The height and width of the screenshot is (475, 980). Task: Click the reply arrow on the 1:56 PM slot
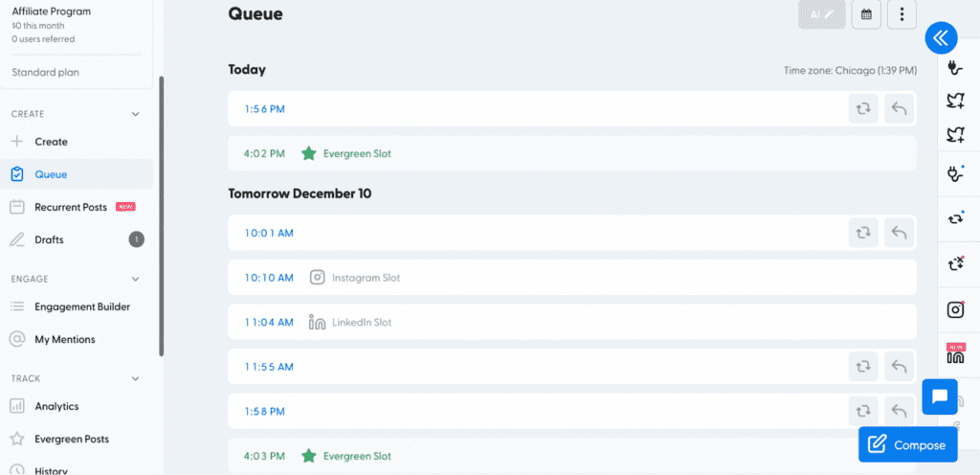click(899, 109)
